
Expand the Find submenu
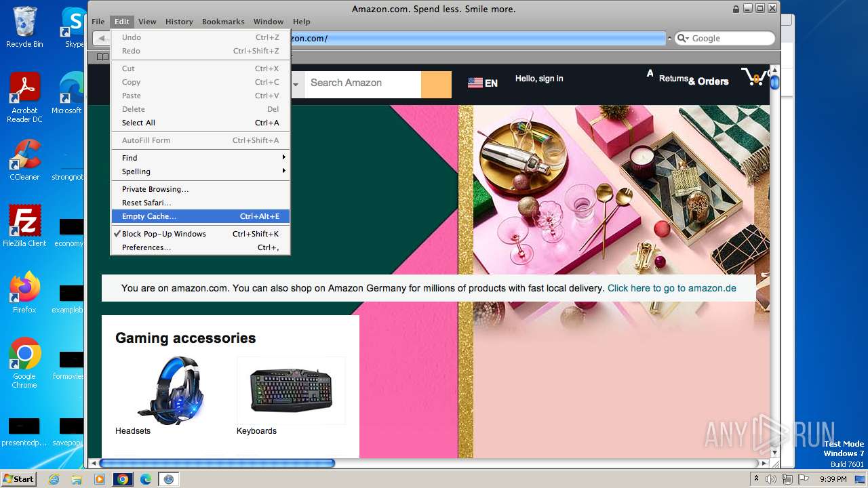click(x=201, y=158)
